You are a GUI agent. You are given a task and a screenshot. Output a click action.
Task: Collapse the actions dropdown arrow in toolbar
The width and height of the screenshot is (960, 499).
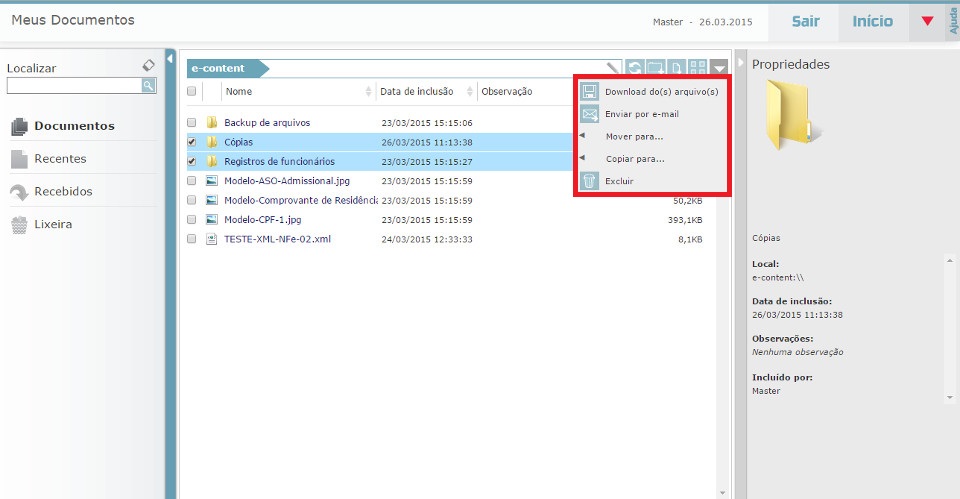(720, 69)
